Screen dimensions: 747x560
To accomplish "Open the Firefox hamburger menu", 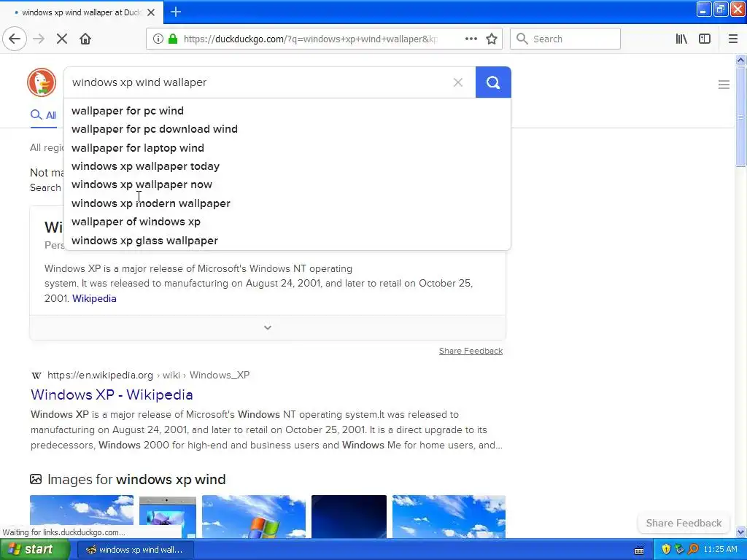I will point(733,39).
